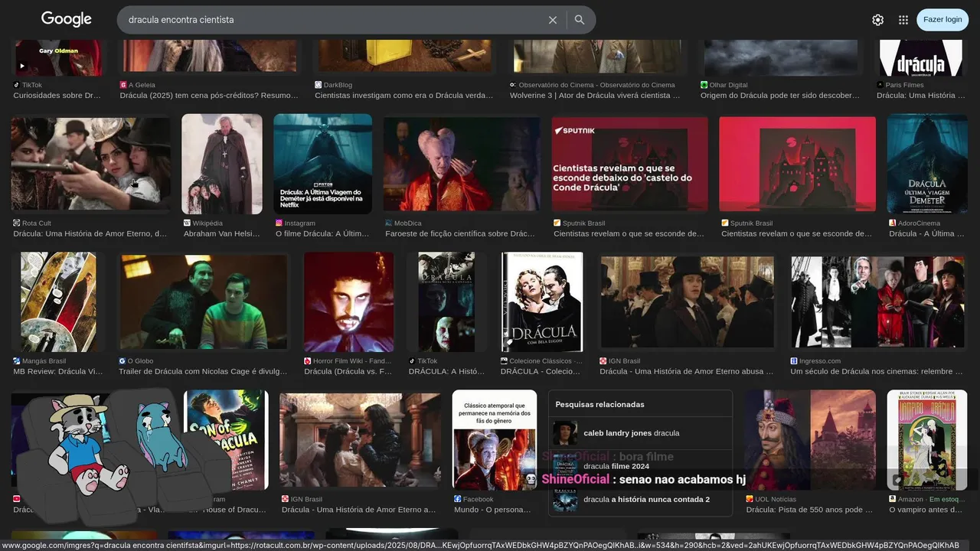
Task: Open the Google apps grid icon
Action: coord(903,20)
